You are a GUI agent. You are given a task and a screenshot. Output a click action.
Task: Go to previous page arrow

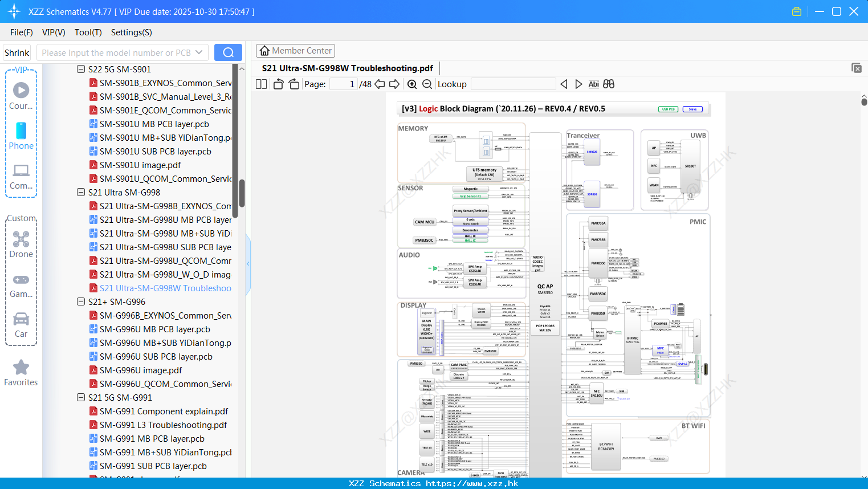[380, 84]
